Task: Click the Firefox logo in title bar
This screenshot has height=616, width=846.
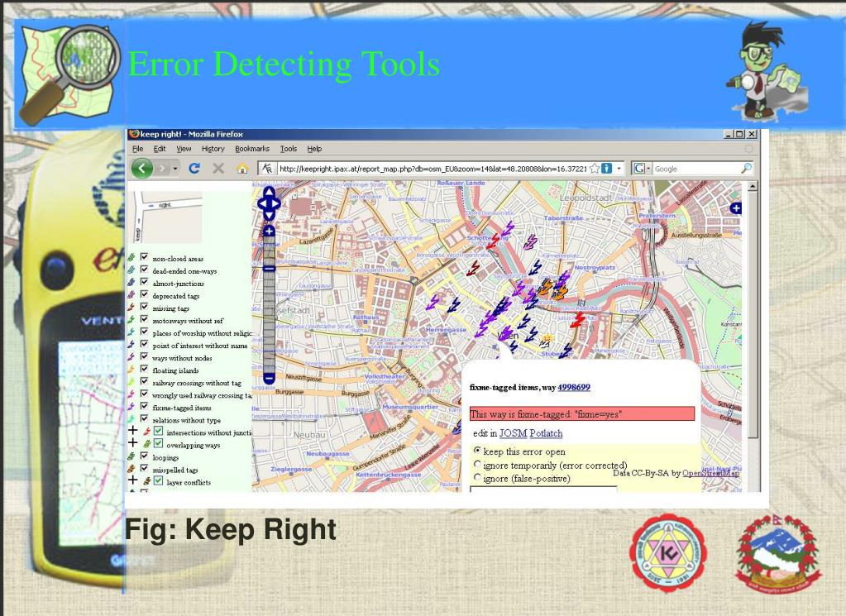Action: coord(134,134)
